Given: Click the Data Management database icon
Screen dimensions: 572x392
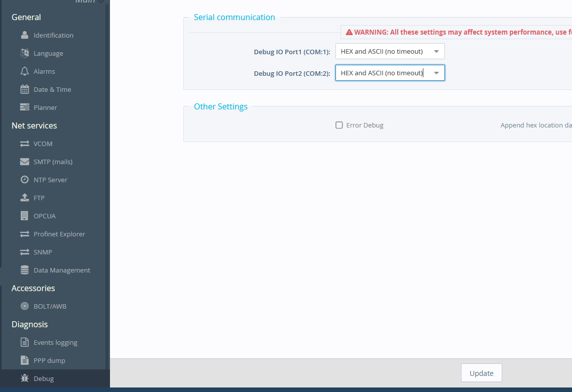Looking at the screenshot, I should point(25,270).
